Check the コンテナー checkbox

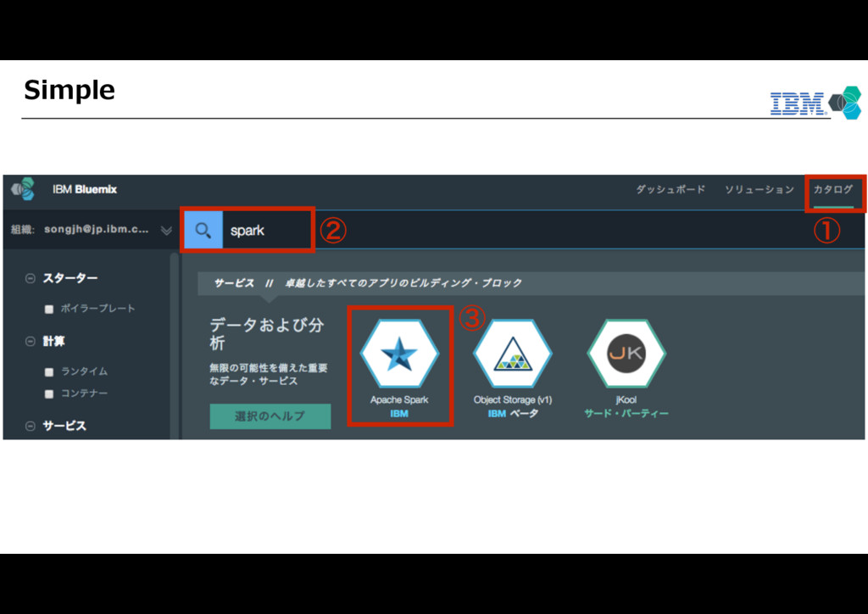click(48, 394)
